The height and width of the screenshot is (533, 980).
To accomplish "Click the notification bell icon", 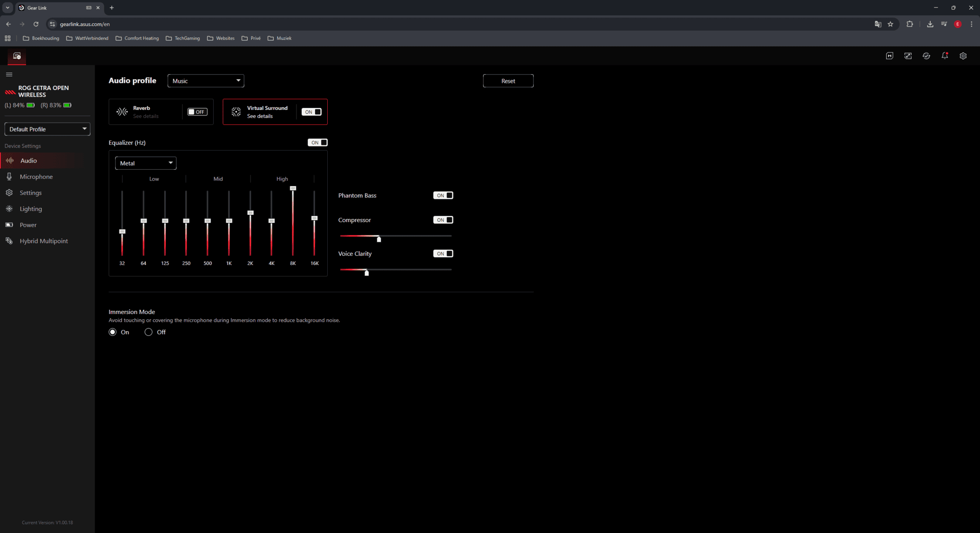I will 944,56.
